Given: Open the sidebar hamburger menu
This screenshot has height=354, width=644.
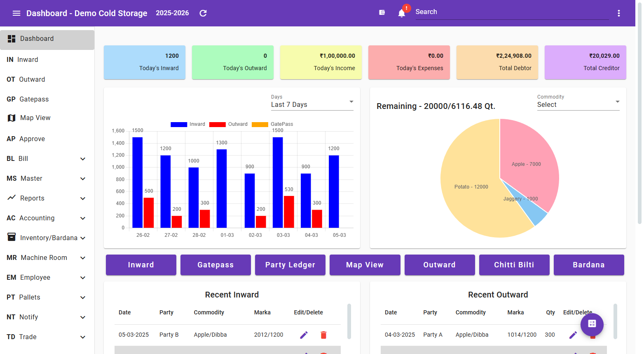Looking at the screenshot, I should 16,13.
